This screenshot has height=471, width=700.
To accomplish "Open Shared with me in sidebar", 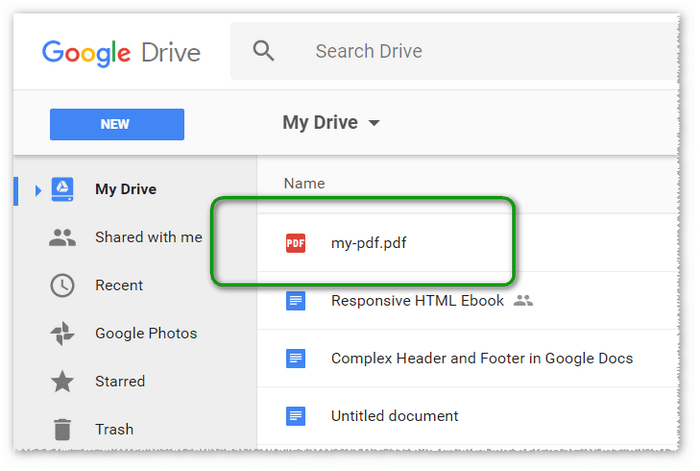I will [x=148, y=237].
